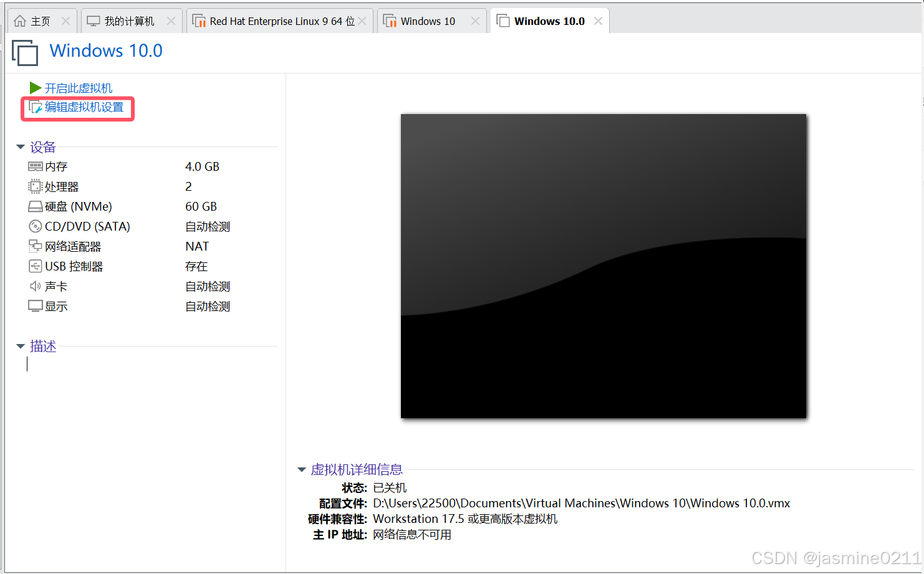Close the 主页 tab

[x=65, y=21]
